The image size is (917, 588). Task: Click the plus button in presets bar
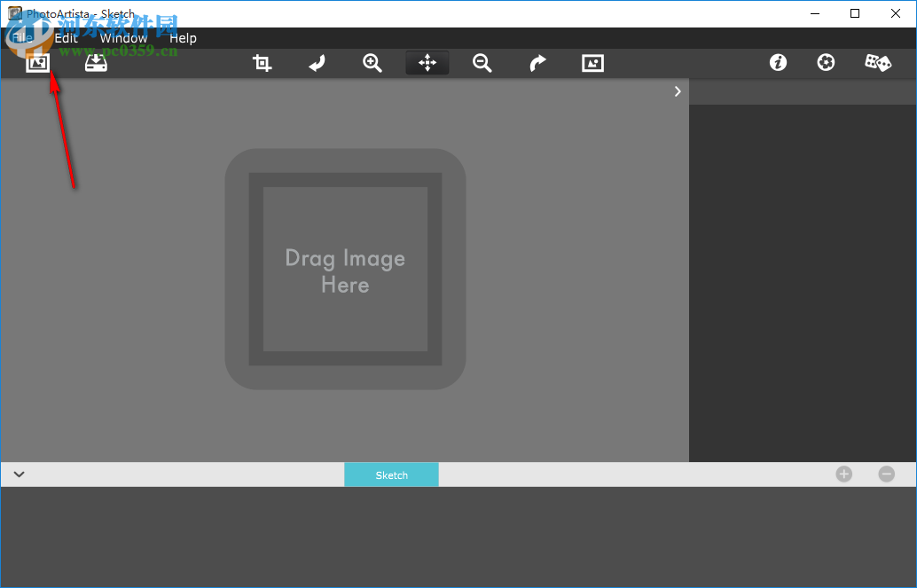(x=843, y=474)
